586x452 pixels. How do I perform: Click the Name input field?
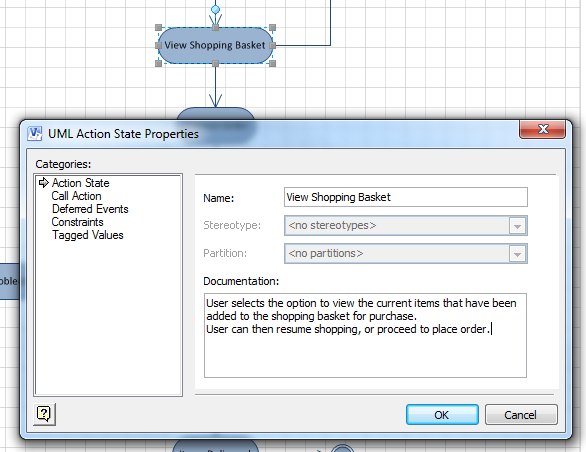(405, 197)
